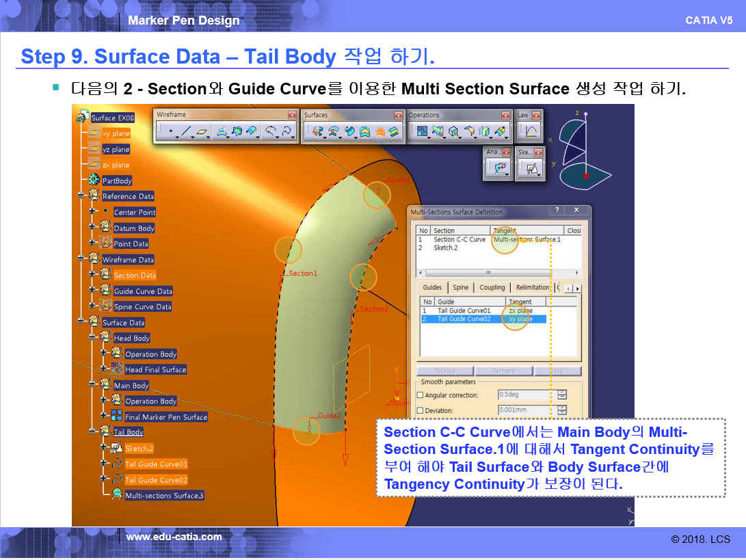Click the Remove button in dialog
Image resolution: width=746 pixels, height=560 pixels.
(503, 371)
